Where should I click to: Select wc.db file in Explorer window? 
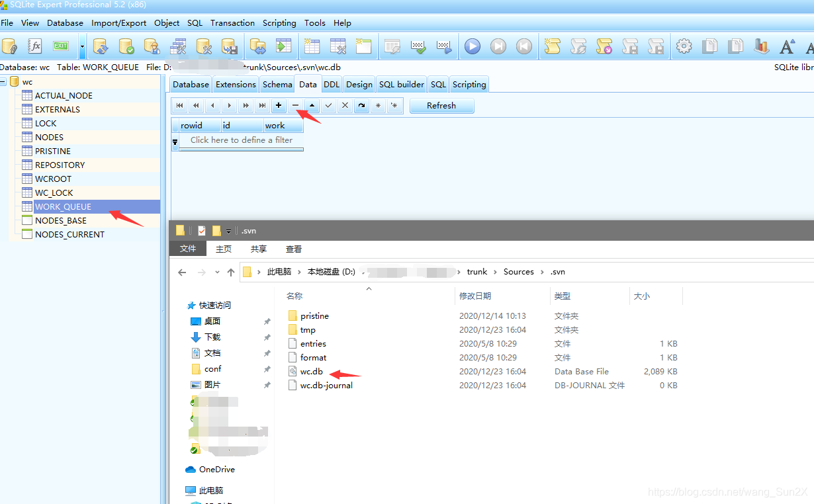312,372
